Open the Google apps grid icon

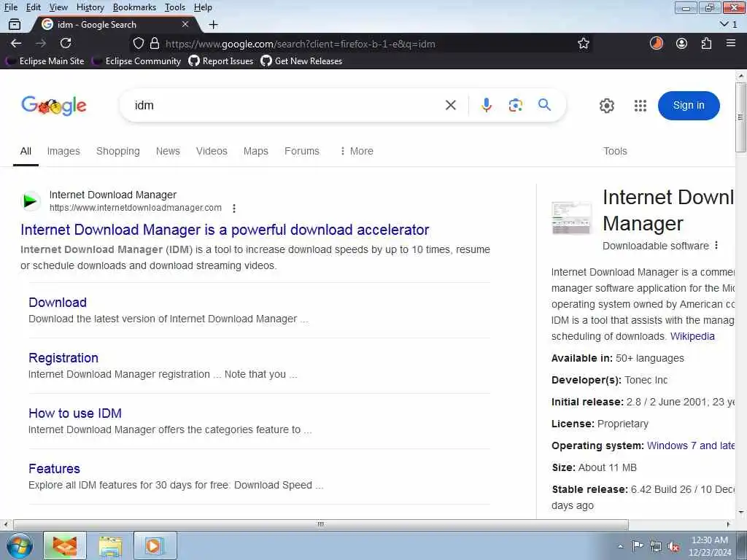(640, 106)
